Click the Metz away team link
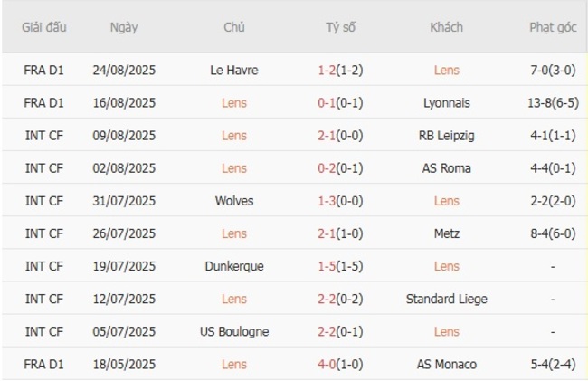588x381 pixels. (x=446, y=233)
